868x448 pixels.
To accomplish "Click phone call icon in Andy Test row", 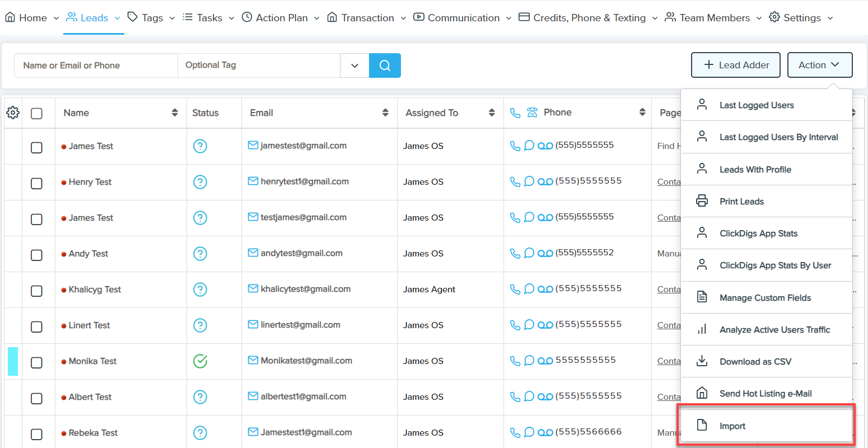I will (515, 254).
